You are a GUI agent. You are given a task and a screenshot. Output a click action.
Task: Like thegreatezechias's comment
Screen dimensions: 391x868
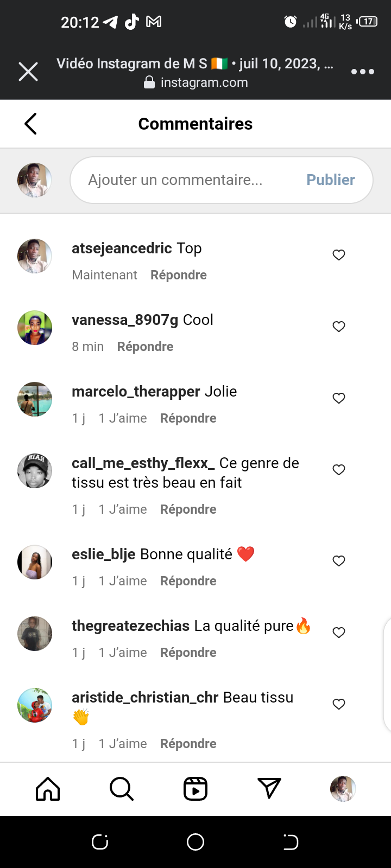339,633
